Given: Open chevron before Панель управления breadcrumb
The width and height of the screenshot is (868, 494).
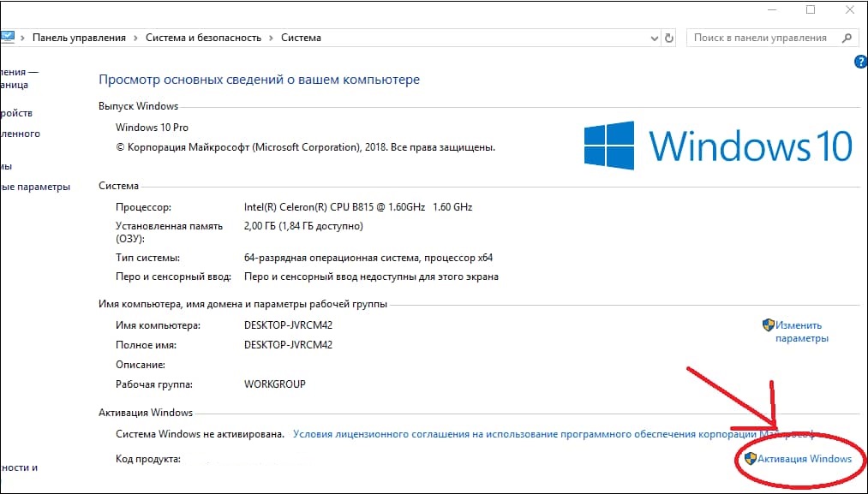Looking at the screenshot, I should [x=22, y=39].
